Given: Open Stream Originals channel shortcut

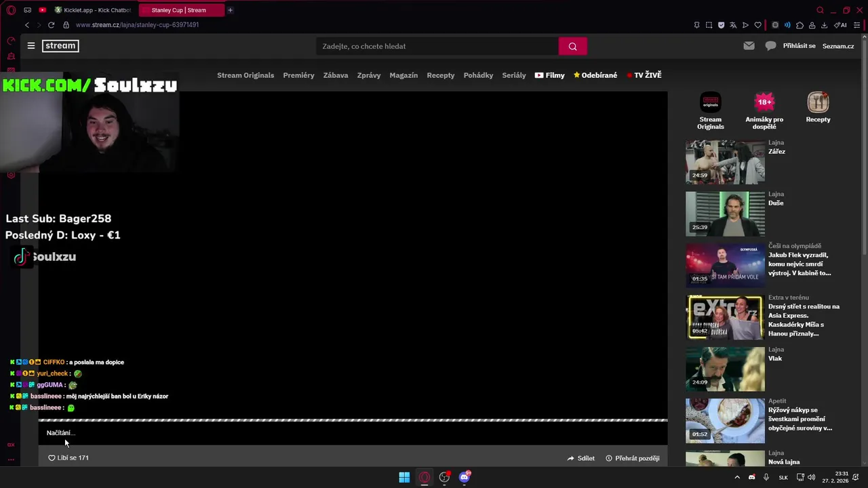Looking at the screenshot, I should tap(711, 111).
